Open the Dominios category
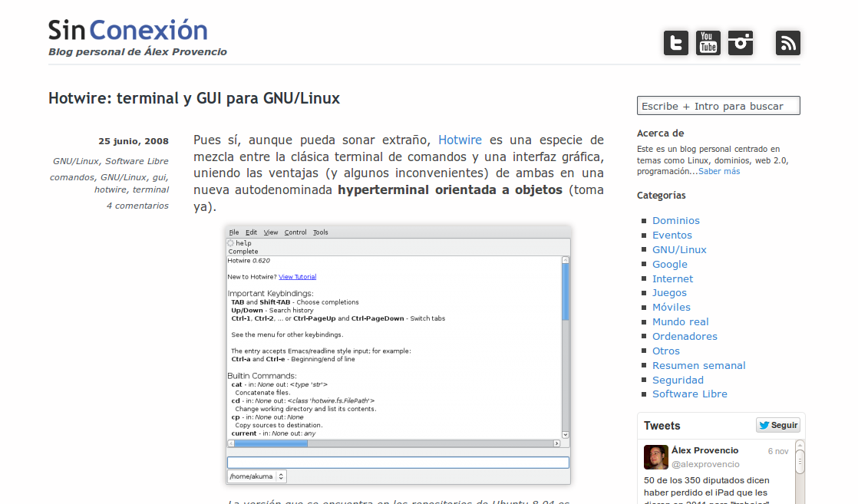The image size is (858, 504). [676, 220]
